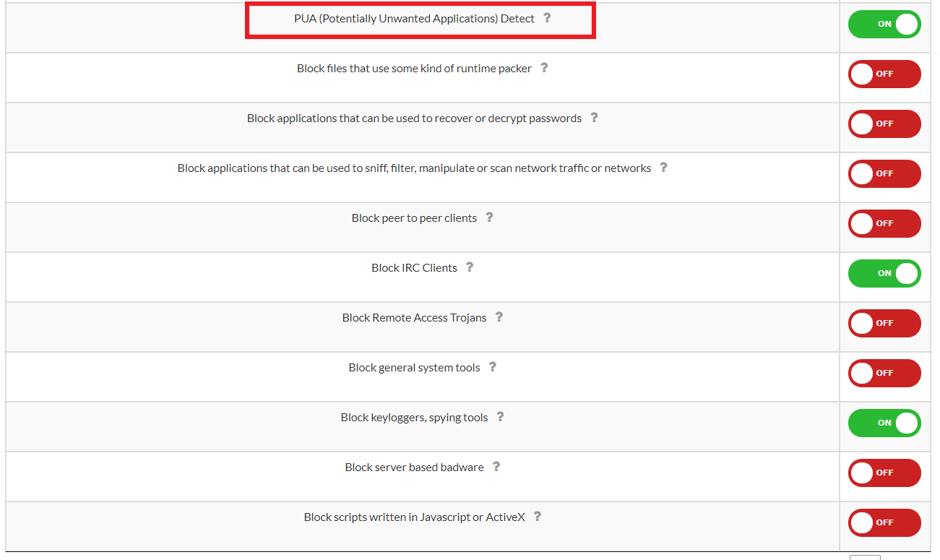This screenshot has width=940, height=560.
Task: Disable keyloggers and spying tools blocking
Action: tap(884, 423)
